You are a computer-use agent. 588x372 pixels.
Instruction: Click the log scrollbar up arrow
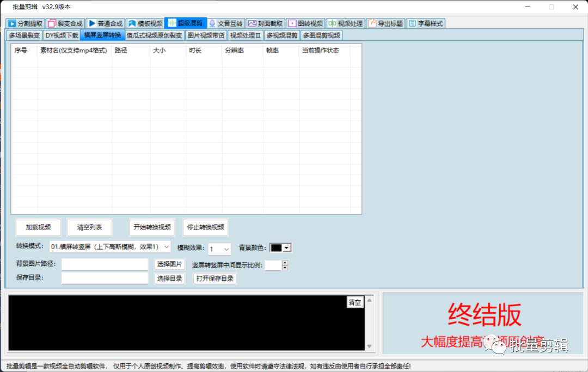tap(369, 300)
